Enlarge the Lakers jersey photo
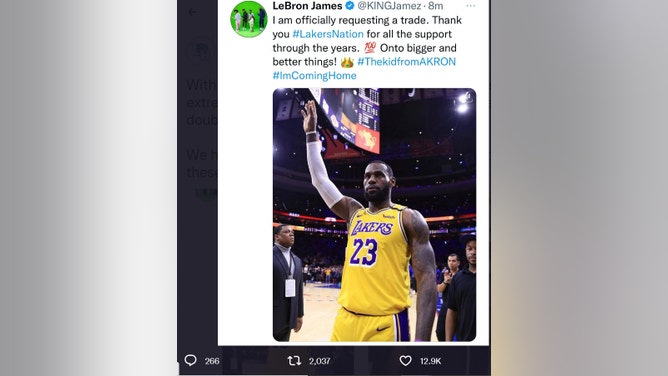The image size is (668, 376). 374,215
